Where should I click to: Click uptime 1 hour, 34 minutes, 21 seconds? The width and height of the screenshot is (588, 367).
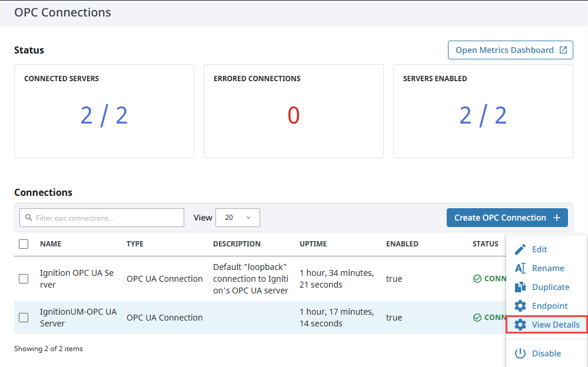click(x=337, y=279)
